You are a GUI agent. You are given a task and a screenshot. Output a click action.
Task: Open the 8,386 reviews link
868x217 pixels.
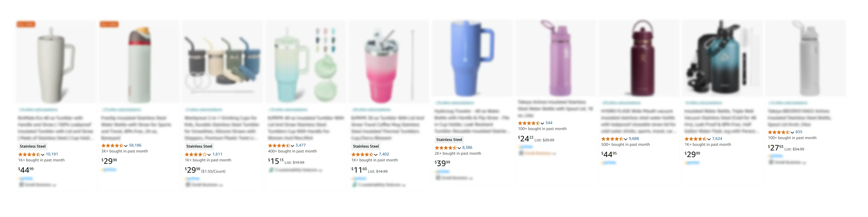[x=467, y=148]
